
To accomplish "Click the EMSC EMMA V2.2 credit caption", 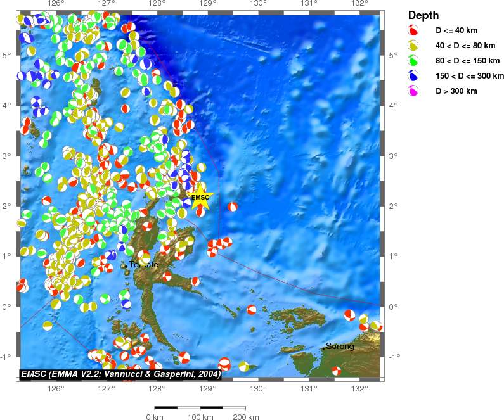I will (x=121, y=374).
